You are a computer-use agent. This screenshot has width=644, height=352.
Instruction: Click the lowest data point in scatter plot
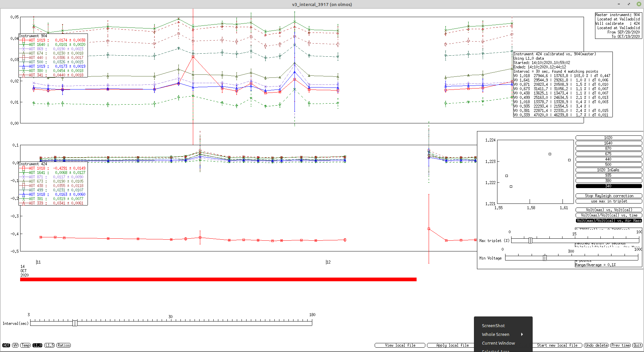tap(511, 187)
